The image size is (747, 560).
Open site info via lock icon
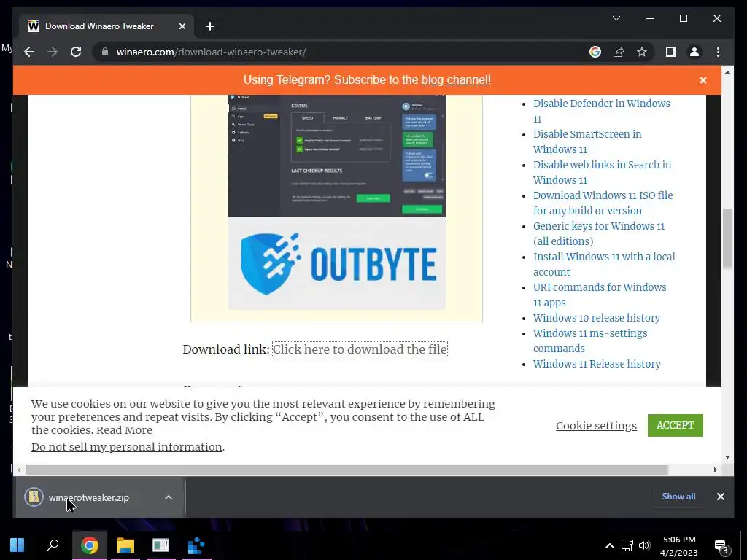(x=105, y=52)
